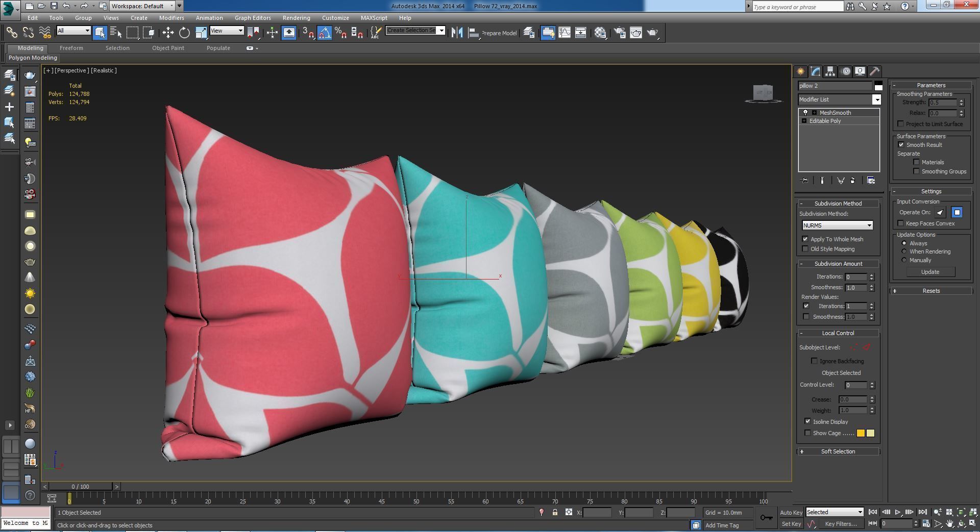Expand the Soft Selection rollout
Screen dimensions: 980x532
[838, 451]
